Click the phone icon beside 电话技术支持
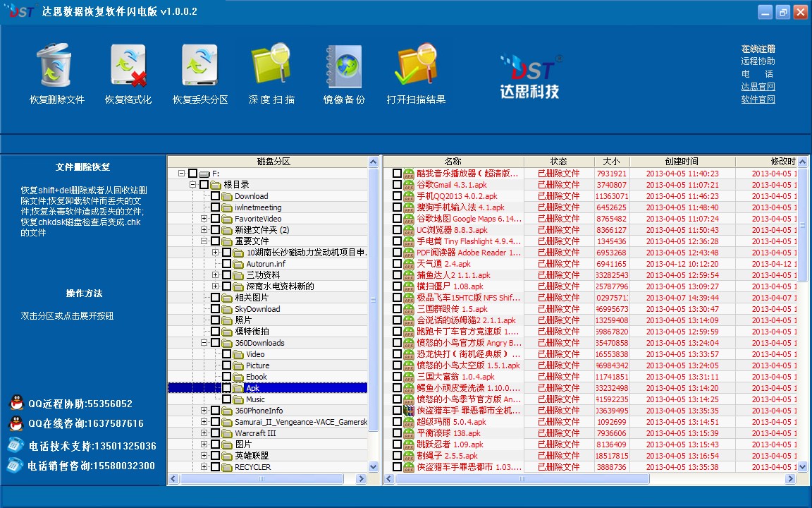The height and width of the screenshot is (508, 812). (16, 445)
